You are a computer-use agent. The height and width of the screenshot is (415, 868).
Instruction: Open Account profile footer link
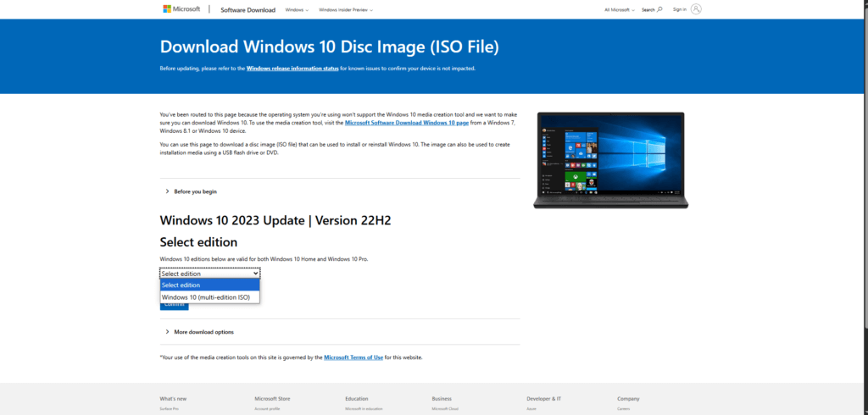[267, 409]
